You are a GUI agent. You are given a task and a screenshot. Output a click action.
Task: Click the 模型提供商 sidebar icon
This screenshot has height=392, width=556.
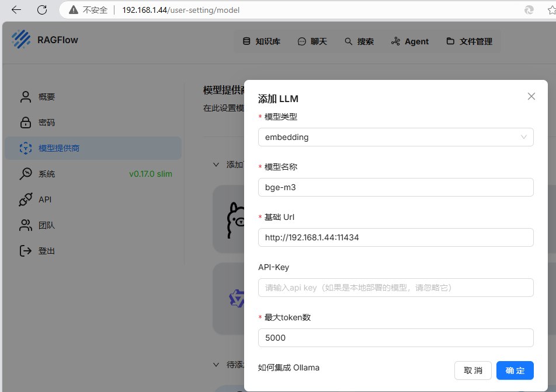click(x=25, y=148)
